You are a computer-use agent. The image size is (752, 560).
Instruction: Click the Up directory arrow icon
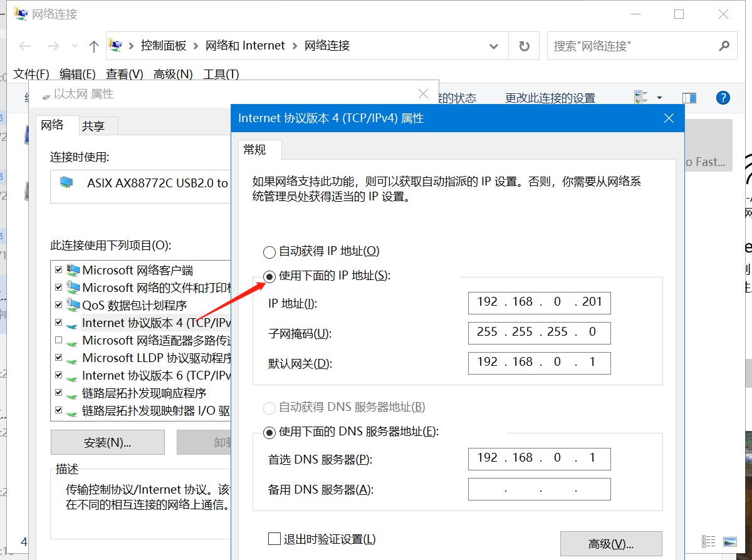coord(94,46)
